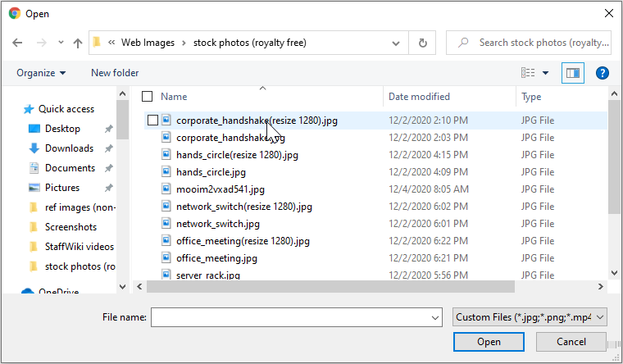Sort files by Date modified column
This screenshot has height=364, width=623.
pyautogui.click(x=419, y=97)
